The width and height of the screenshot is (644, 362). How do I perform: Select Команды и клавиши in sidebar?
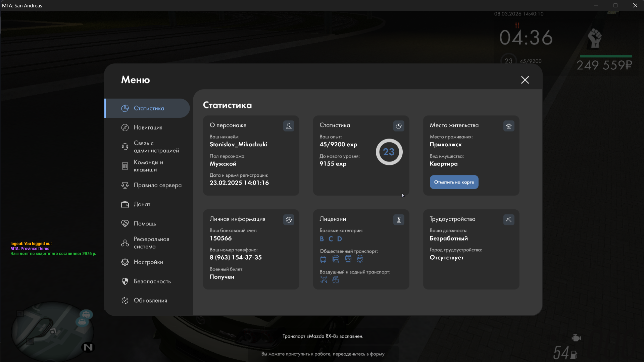pyautogui.click(x=148, y=166)
